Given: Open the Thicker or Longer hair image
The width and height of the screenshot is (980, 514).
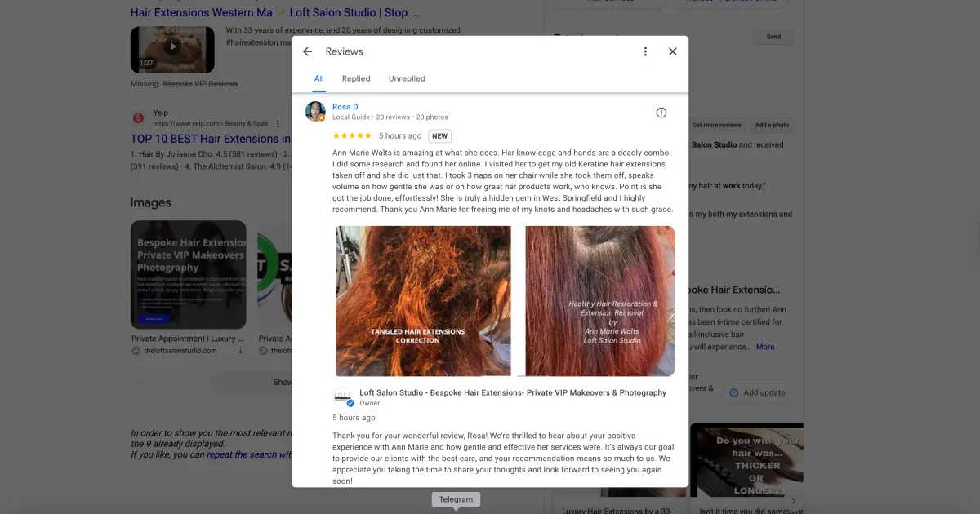Looking at the screenshot, I should click(x=746, y=459).
